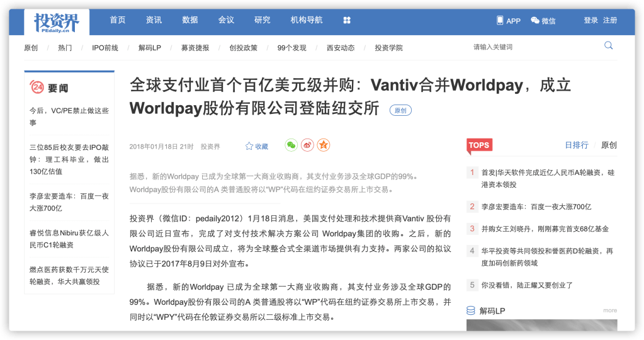Switch to 日排行 ranking tab
This screenshot has height=340, width=644.
coord(576,145)
